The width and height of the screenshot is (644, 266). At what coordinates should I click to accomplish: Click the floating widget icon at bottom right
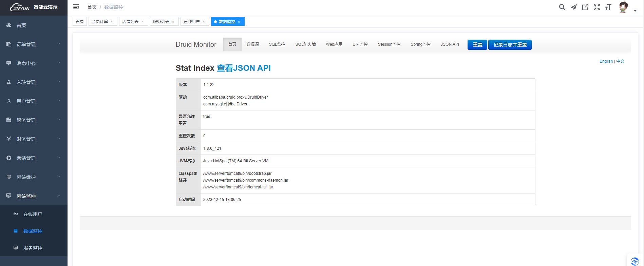(x=634, y=261)
